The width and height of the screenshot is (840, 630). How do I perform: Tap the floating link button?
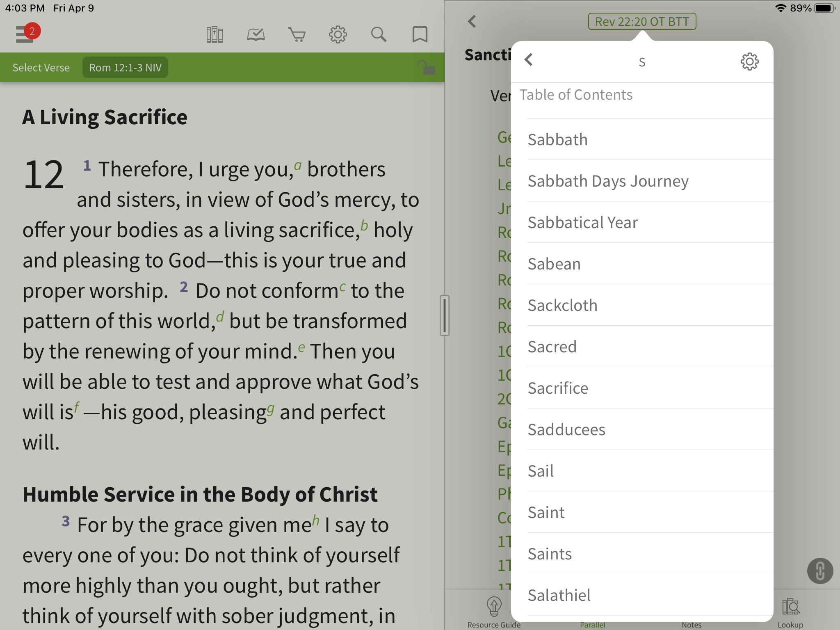coord(820,571)
